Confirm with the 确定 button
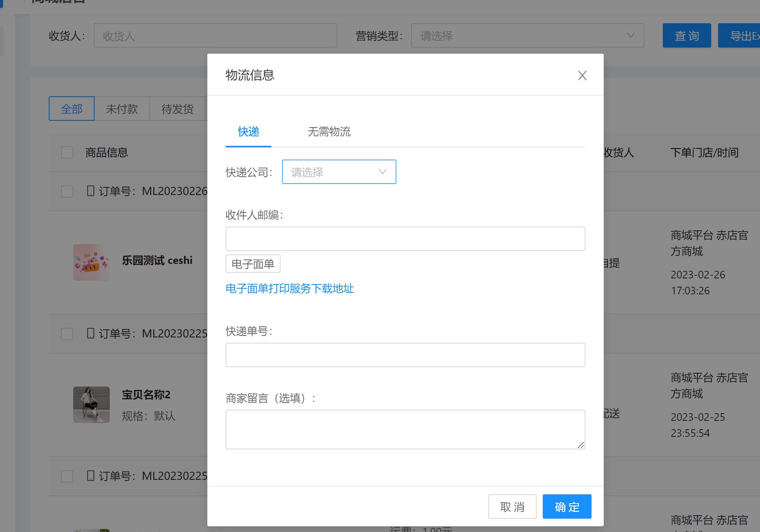 [x=567, y=507]
